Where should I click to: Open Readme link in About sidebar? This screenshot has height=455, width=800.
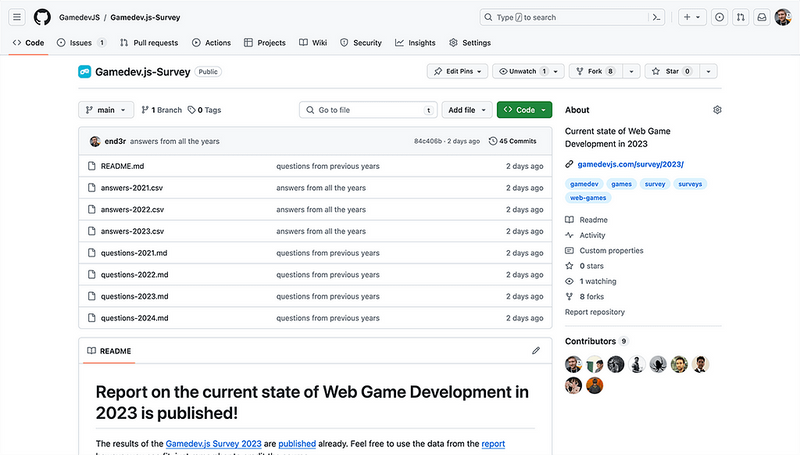[x=586, y=220]
